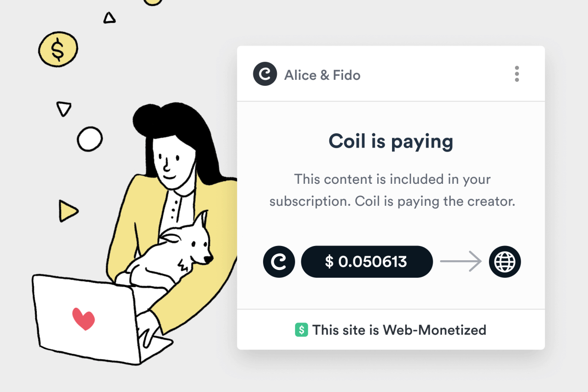Click the payment direction arrow
This screenshot has width=588, height=392.
coord(461,262)
